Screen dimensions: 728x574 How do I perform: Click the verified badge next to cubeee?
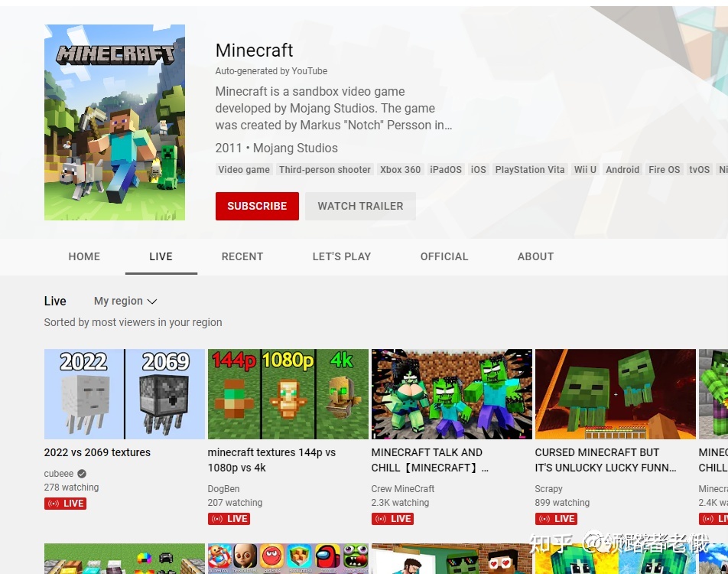tap(82, 474)
